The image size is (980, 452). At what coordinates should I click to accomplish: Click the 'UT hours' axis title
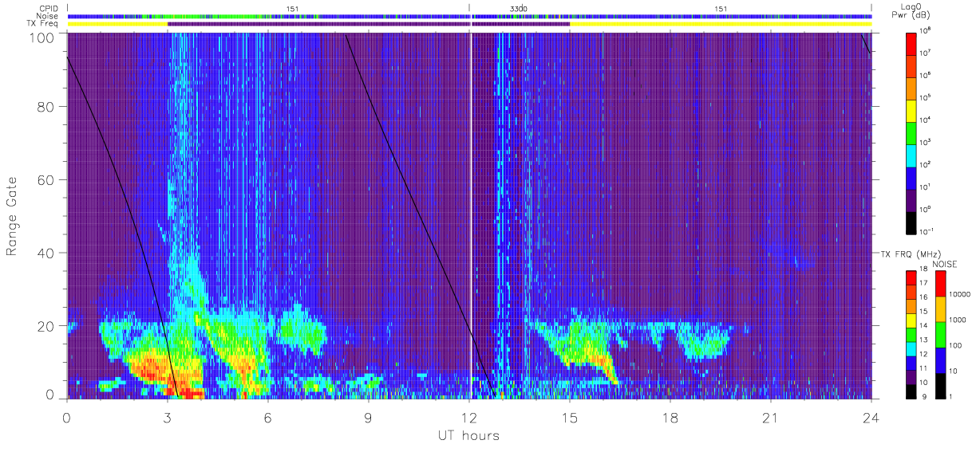pos(468,436)
